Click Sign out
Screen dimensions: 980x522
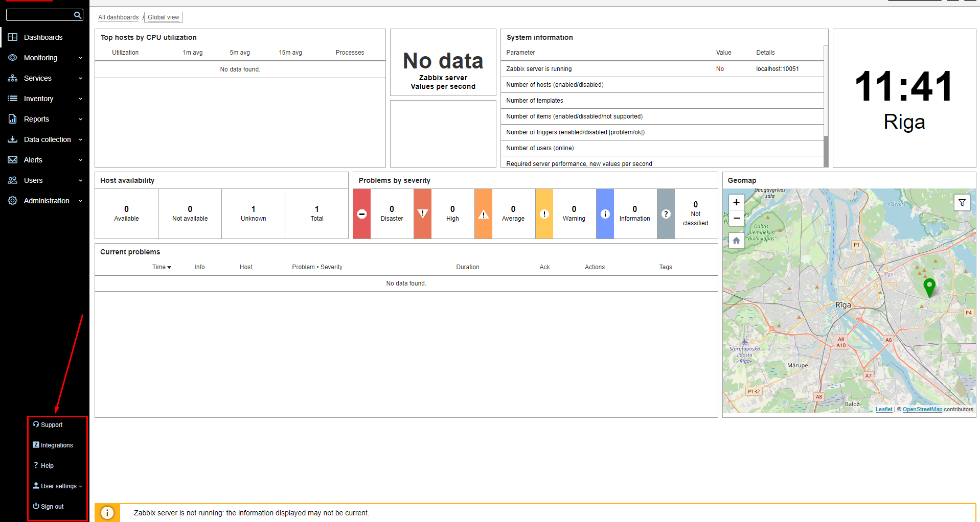52,507
